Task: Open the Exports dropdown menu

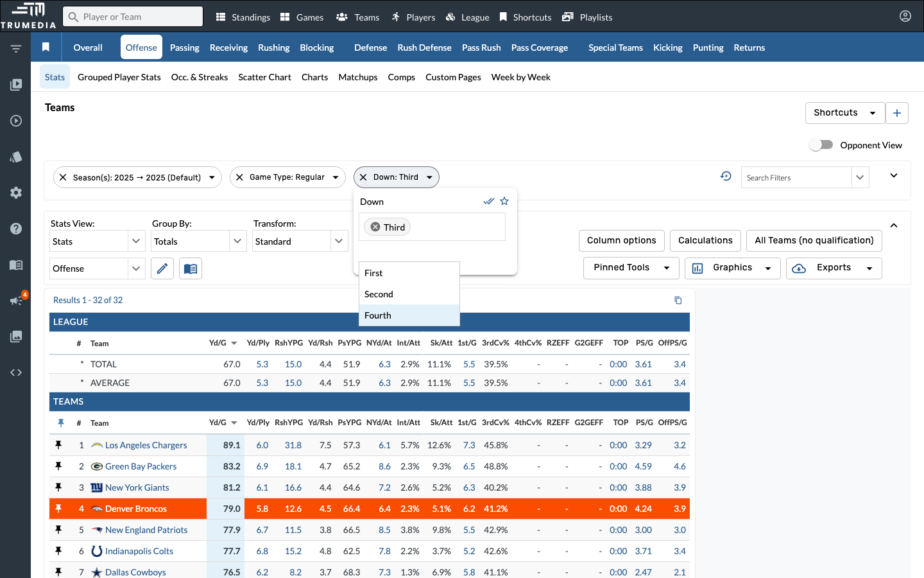Action: coord(834,268)
